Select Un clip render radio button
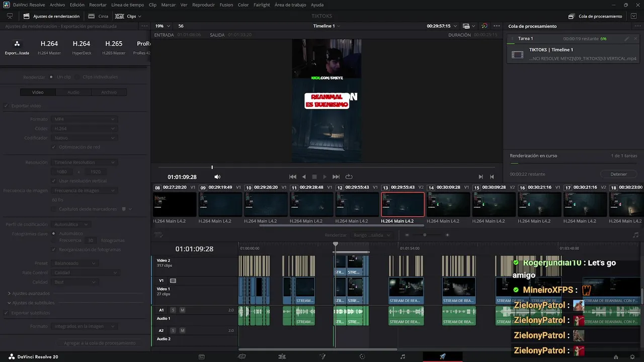The height and width of the screenshot is (362, 644). 51,77
